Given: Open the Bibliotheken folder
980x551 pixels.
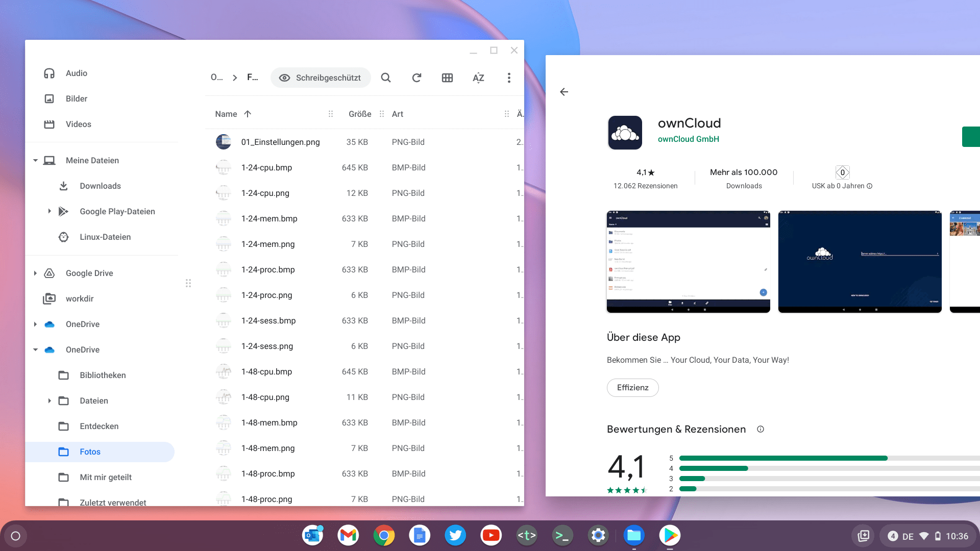Looking at the screenshot, I should pyautogui.click(x=102, y=375).
